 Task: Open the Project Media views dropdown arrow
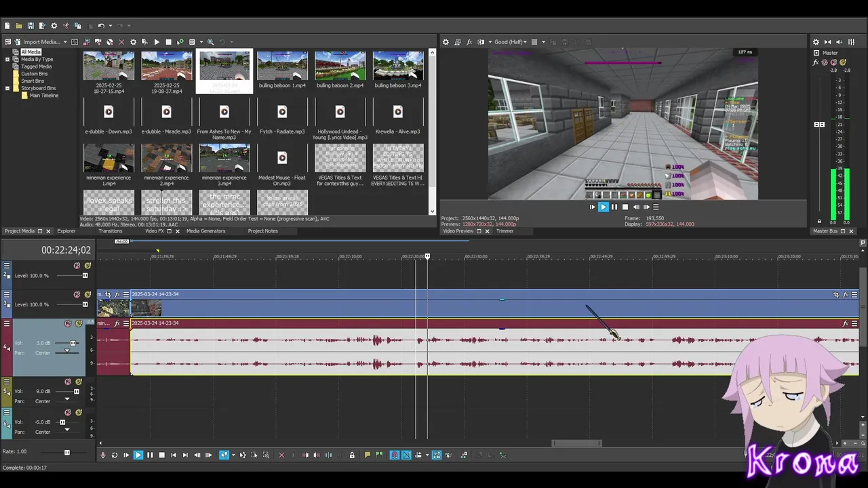point(201,42)
